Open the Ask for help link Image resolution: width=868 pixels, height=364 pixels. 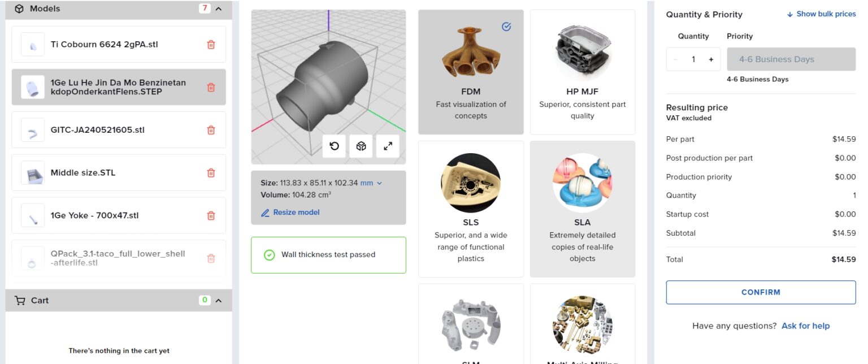[x=805, y=326]
